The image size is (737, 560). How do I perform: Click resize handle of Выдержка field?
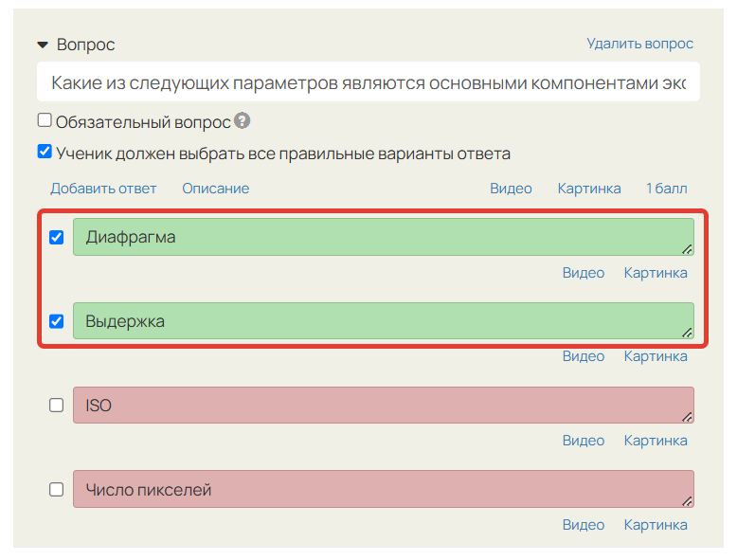(x=687, y=333)
